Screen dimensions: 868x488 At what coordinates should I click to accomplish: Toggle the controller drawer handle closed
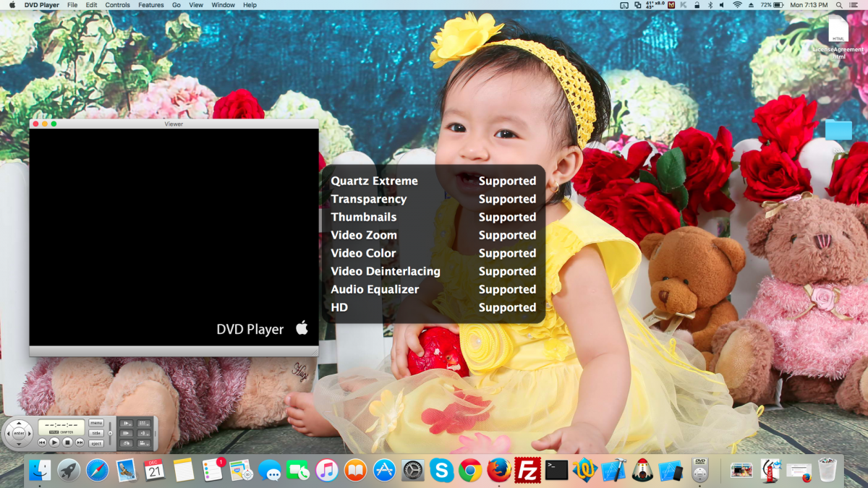(156, 433)
